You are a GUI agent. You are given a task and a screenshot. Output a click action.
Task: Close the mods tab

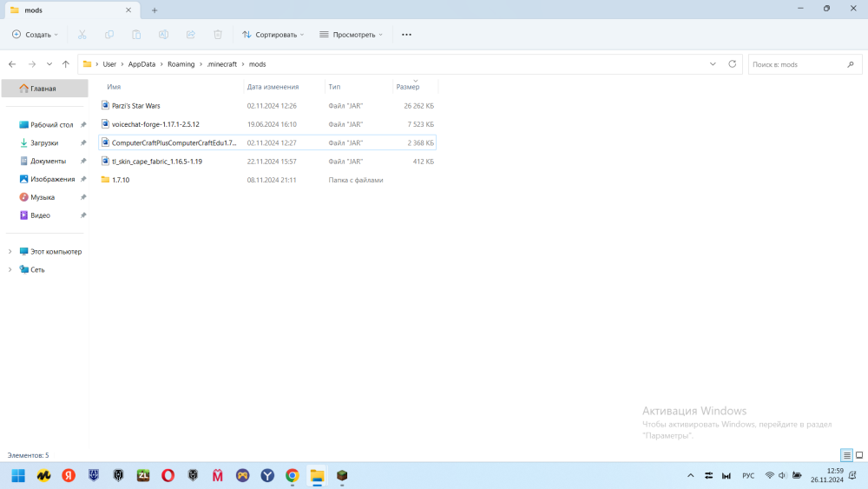pyautogui.click(x=128, y=10)
